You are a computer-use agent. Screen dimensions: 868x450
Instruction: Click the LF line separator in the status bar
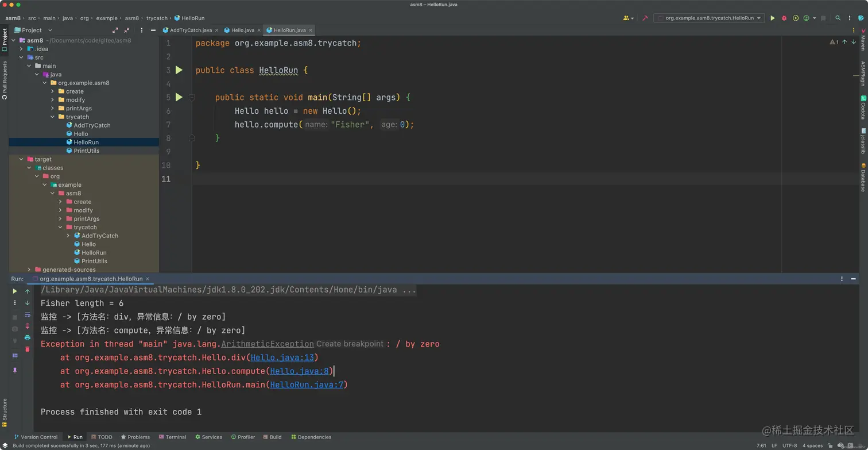tap(774, 445)
